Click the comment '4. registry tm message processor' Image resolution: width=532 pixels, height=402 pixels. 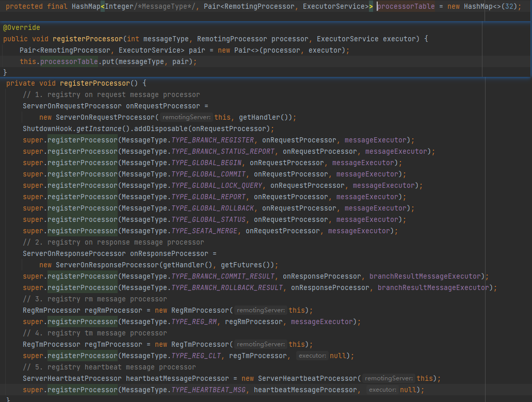(94, 333)
